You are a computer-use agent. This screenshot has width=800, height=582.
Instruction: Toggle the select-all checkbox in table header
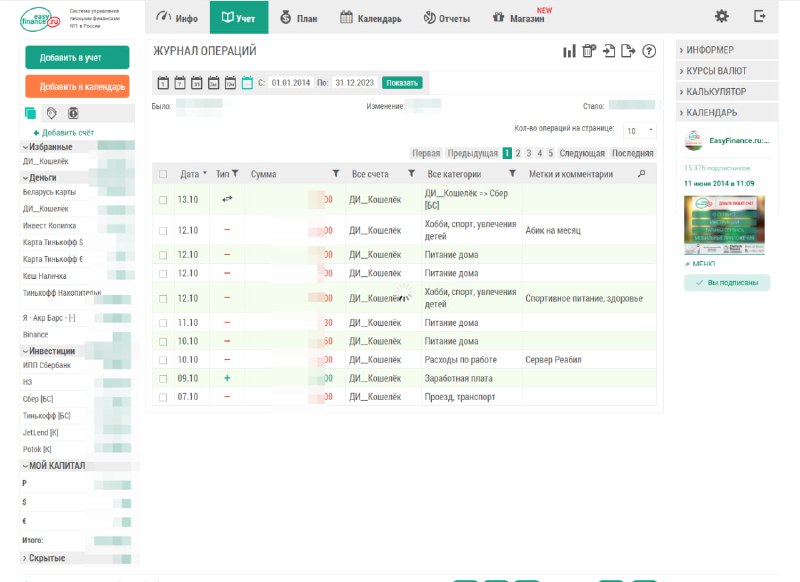(x=163, y=174)
